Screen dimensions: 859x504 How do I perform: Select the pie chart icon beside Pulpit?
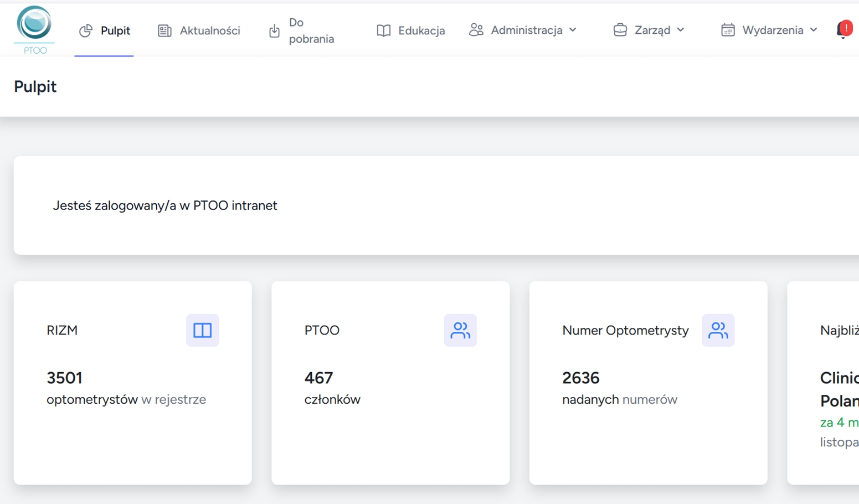click(x=86, y=31)
